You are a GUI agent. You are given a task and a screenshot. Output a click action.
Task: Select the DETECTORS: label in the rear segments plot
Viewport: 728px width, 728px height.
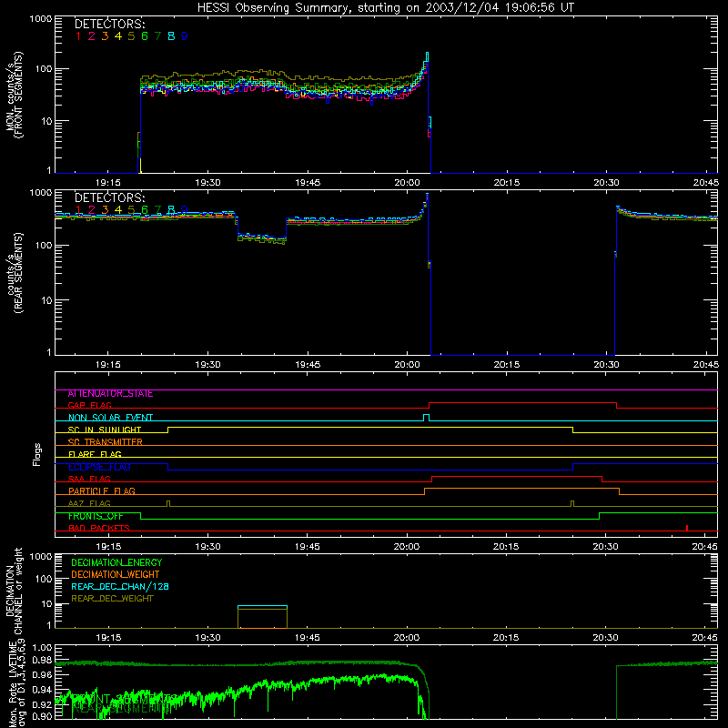tap(110, 197)
